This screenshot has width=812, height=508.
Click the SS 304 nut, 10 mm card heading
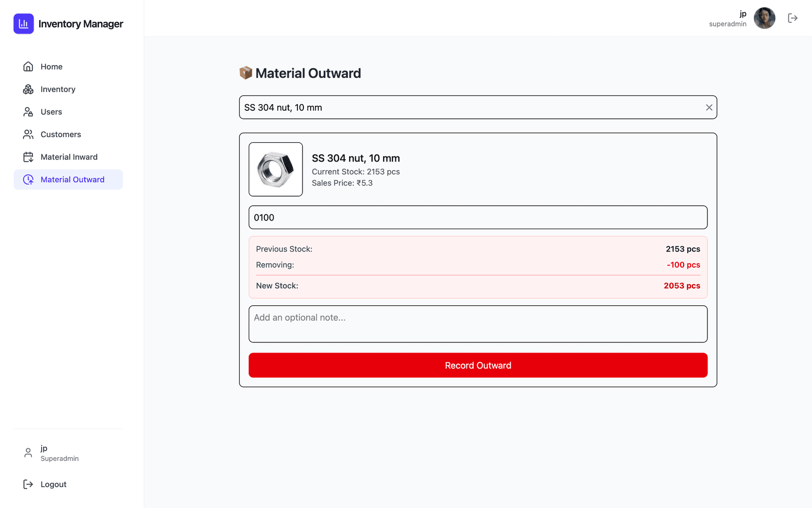tap(356, 158)
